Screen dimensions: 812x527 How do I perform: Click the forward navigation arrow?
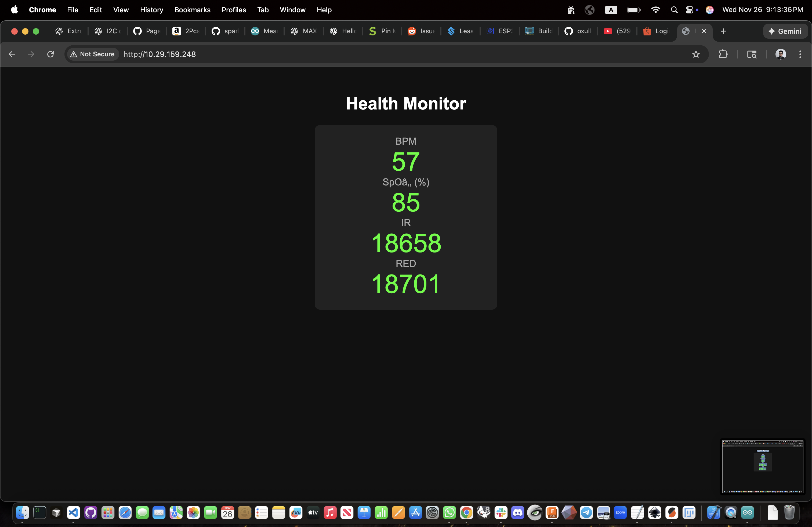31,54
